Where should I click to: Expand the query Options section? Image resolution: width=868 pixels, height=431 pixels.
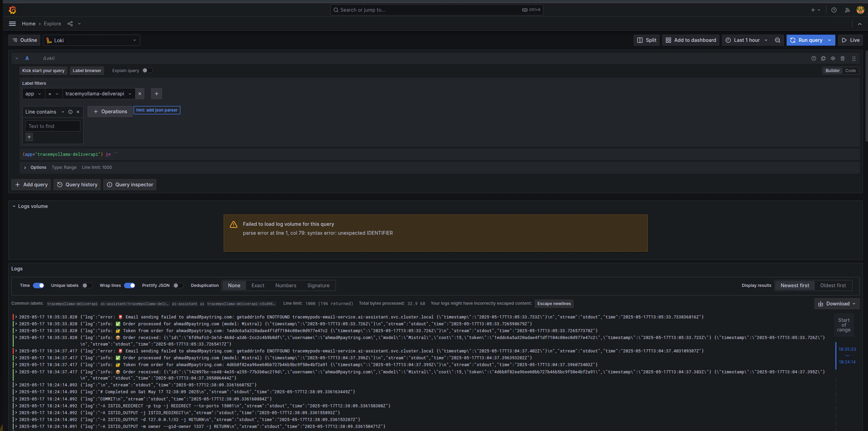[x=25, y=167]
